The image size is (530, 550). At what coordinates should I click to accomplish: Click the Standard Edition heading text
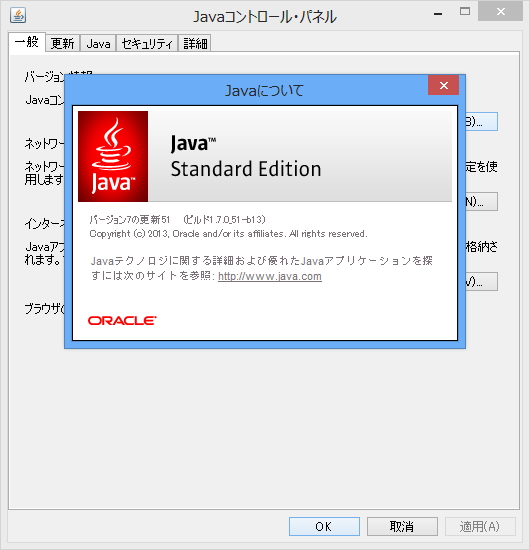click(246, 169)
